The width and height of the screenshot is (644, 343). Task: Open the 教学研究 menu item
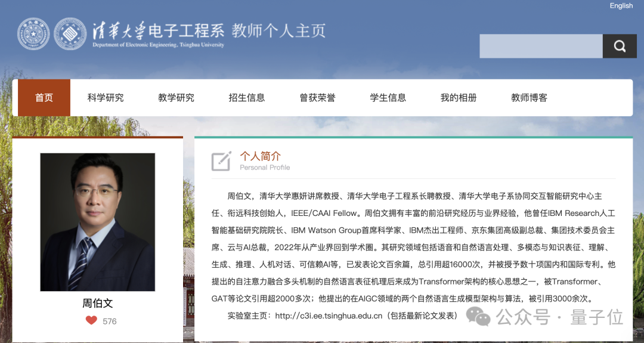pyautogui.click(x=176, y=98)
